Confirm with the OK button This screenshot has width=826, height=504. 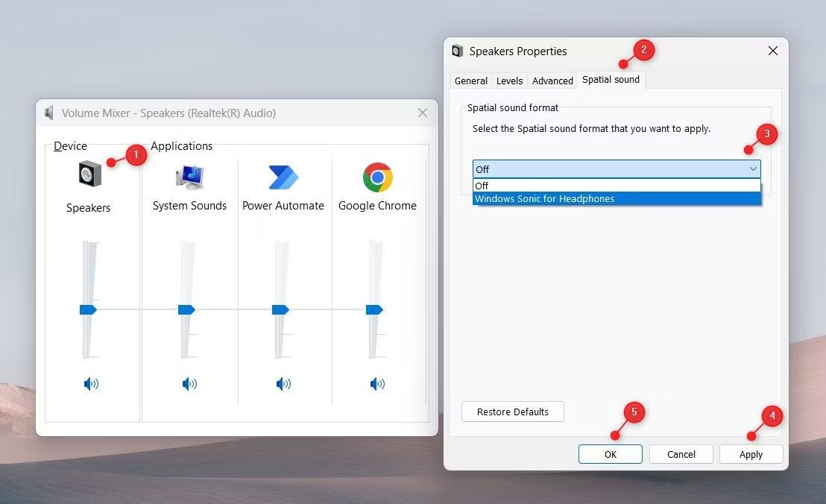point(610,454)
